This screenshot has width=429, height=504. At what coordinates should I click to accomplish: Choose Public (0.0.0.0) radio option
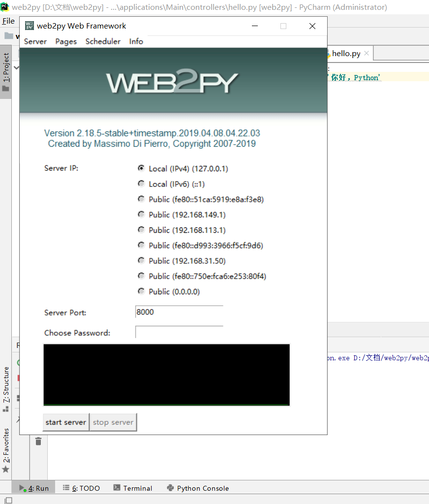point(142,291)
